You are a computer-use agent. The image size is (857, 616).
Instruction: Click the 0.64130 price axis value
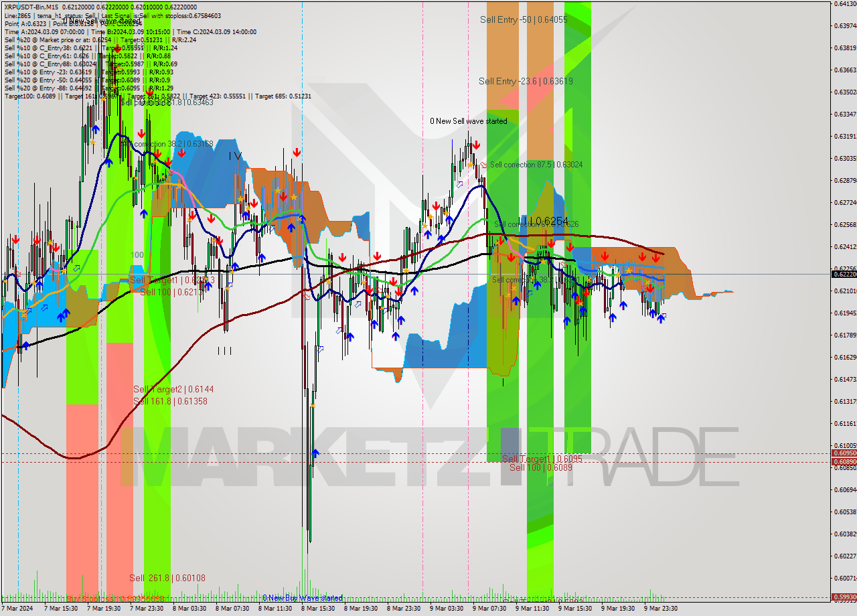click(x=845, y=3)
